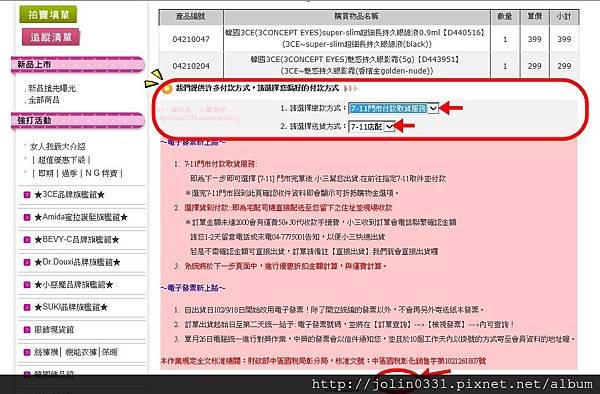600x394 pixels.
Task: Click purple square icon beside BEVY-C品牌旗艦館
Action: tap(27, 240)
